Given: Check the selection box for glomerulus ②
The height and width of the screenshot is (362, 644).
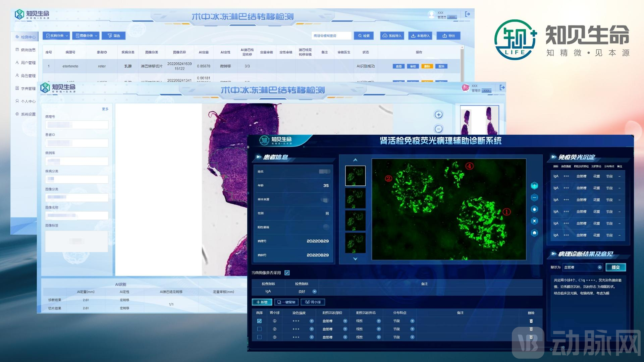Looking at the screenshot, I should tap(259, 329).
